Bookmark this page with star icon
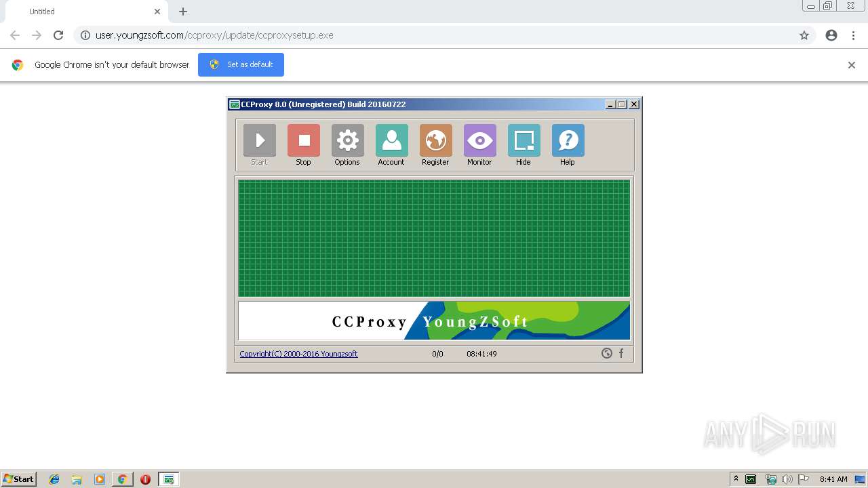Screen dimensions: 868x488 (804, 35)
